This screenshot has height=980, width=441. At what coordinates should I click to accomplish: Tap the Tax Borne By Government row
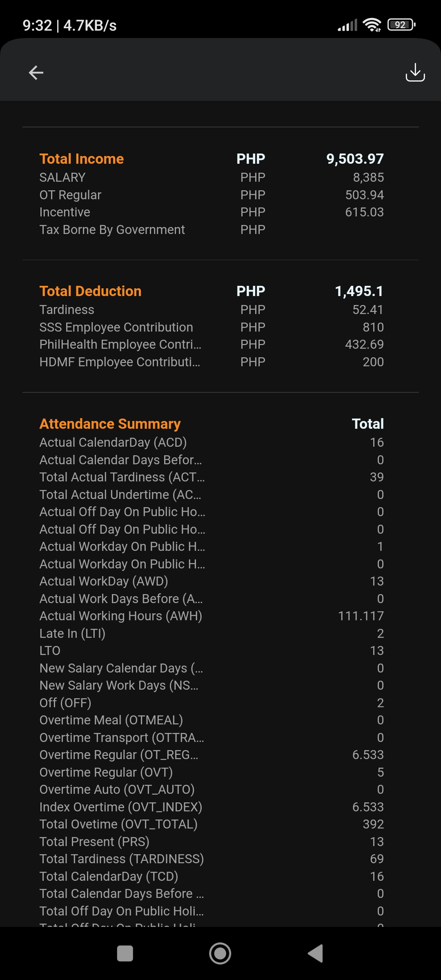112,230
